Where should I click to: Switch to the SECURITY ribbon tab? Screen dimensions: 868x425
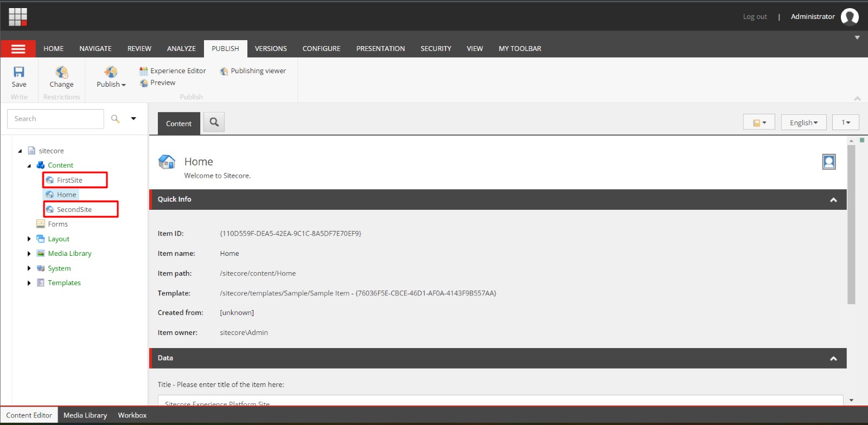436,49
